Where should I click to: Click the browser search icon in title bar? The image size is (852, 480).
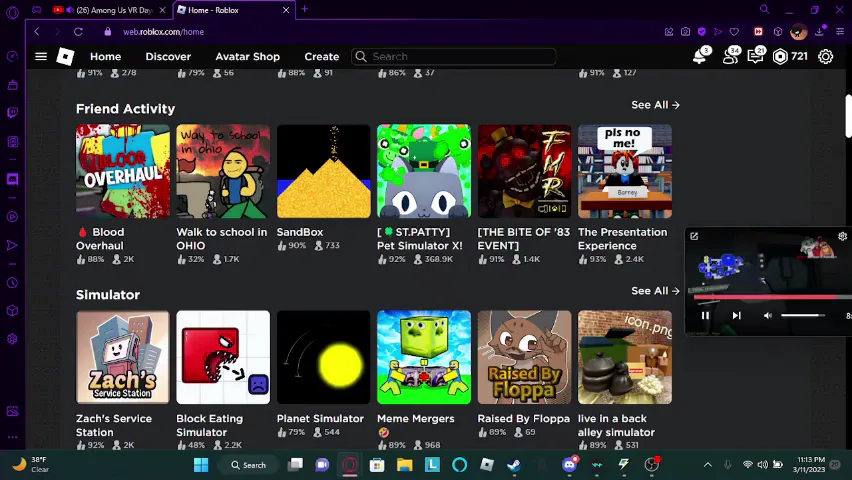point(764,9)
